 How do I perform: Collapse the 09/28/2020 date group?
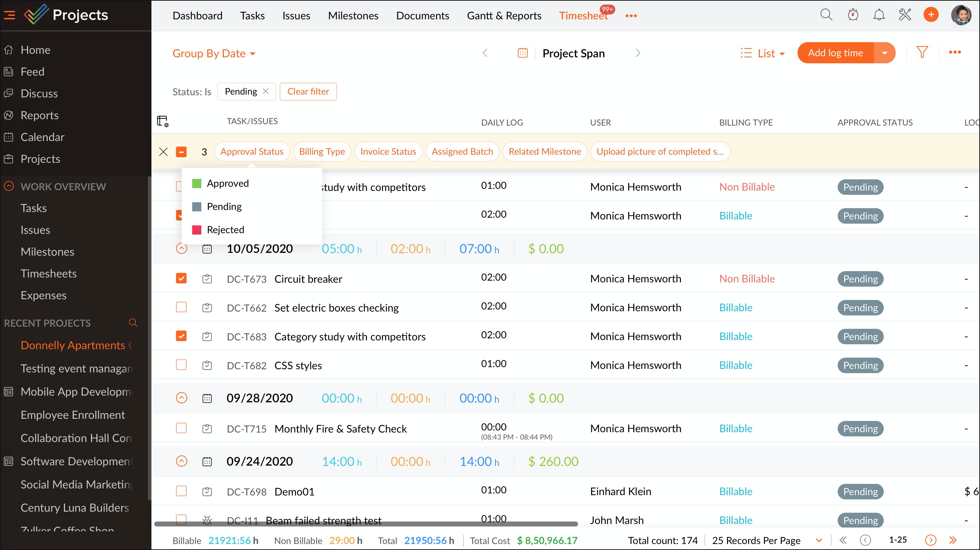coord(181,398)
